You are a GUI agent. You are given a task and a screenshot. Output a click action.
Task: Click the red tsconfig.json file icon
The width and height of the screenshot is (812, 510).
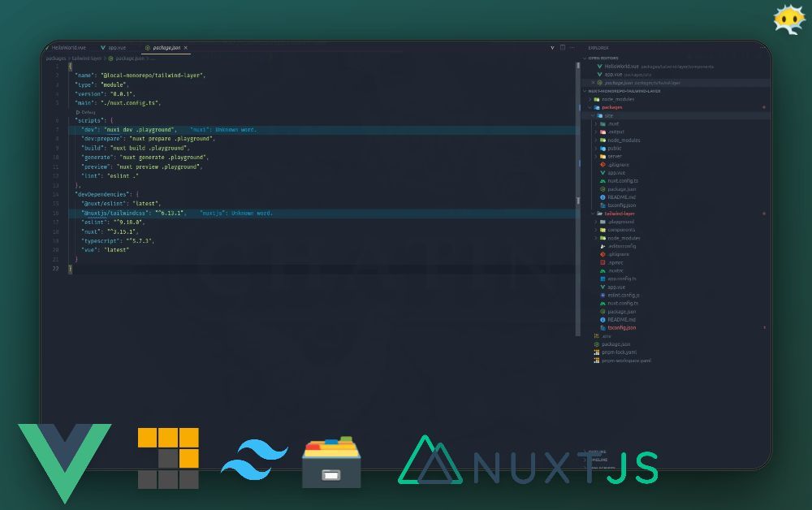[603, 328]
